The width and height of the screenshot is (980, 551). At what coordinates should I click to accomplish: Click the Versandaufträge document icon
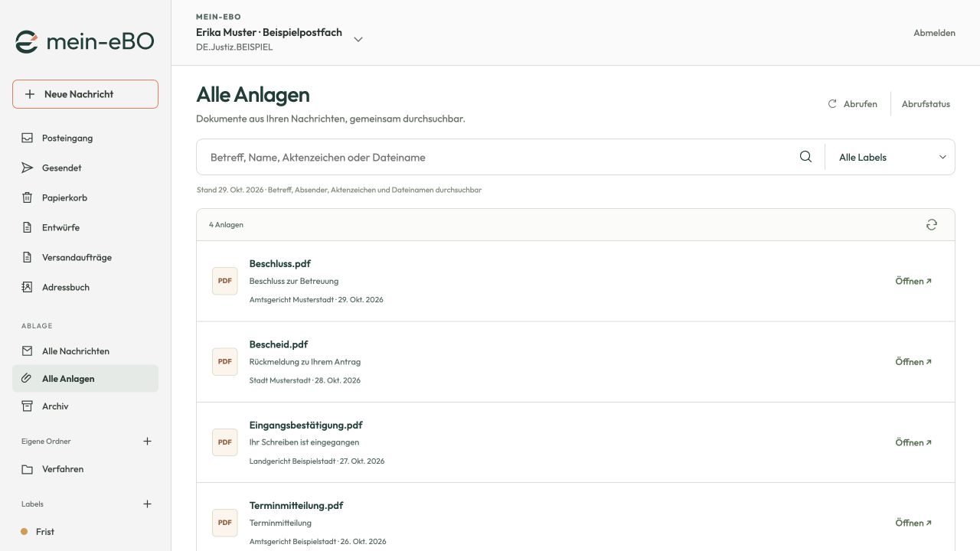[28, 257]
